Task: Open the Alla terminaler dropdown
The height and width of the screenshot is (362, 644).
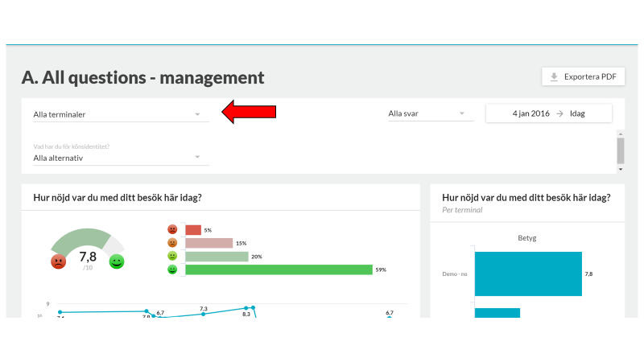Action: pos(122,114)
